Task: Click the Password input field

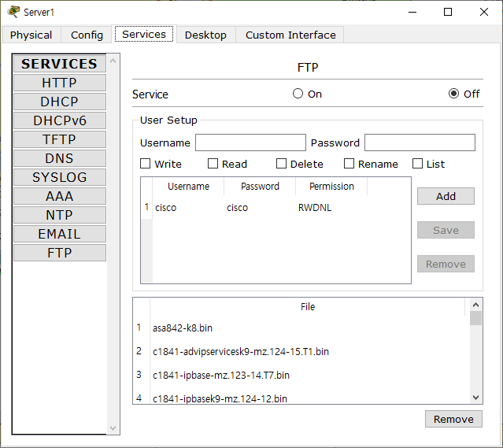Action: (420, 143)
